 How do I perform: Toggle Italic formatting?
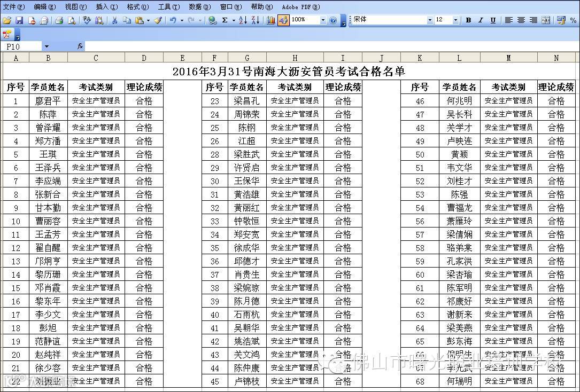tap(481, 21)
